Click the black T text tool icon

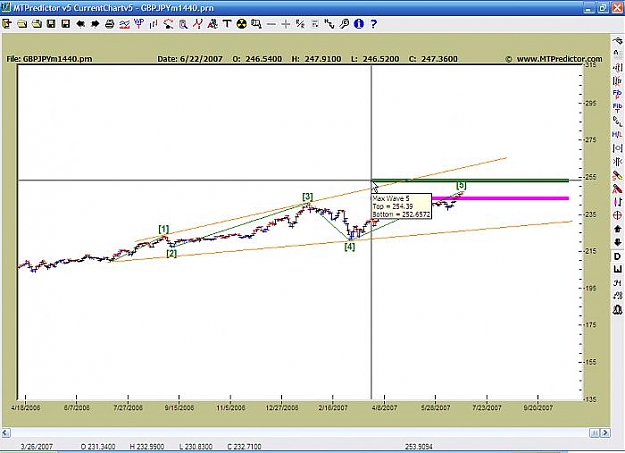[x=227, y=24]
